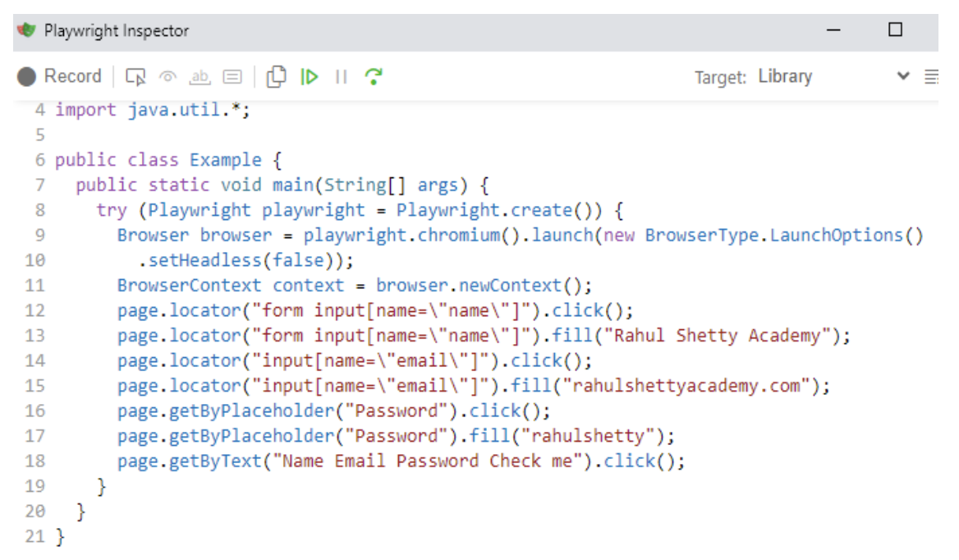
Task: Click the Assert visibility eye icon
Action: coord(167,76)
